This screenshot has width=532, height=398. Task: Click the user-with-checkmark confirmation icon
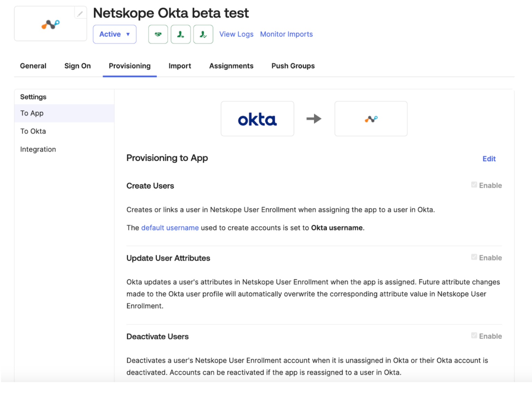203,34
